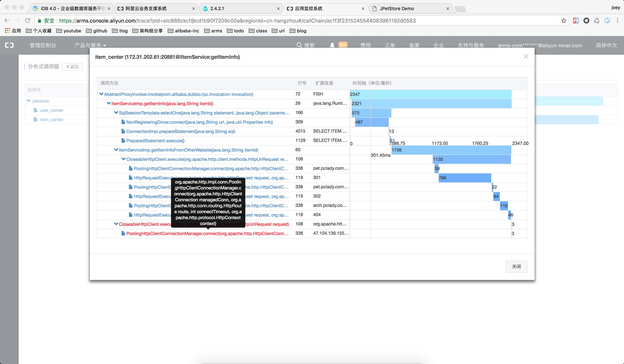Screen dimensions: 624x364
Task: Open alibaba-inc bookmarks folder
Action: (x=184, y=31)
